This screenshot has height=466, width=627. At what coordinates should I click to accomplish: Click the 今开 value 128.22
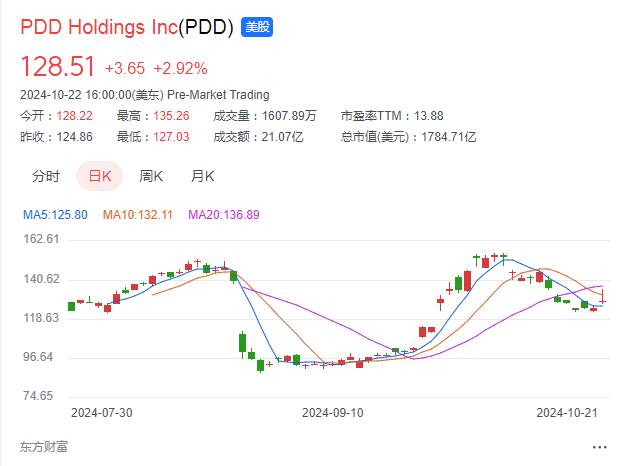74,116
